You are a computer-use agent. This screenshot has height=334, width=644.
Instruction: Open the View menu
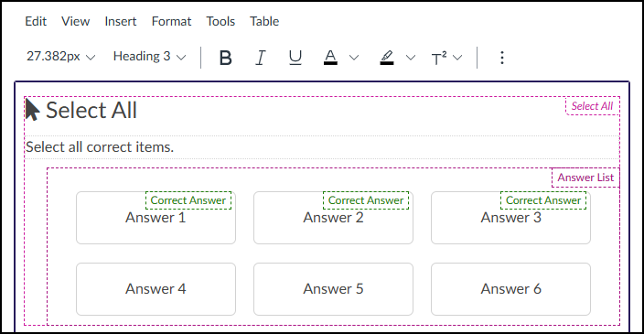pos(76,21)
